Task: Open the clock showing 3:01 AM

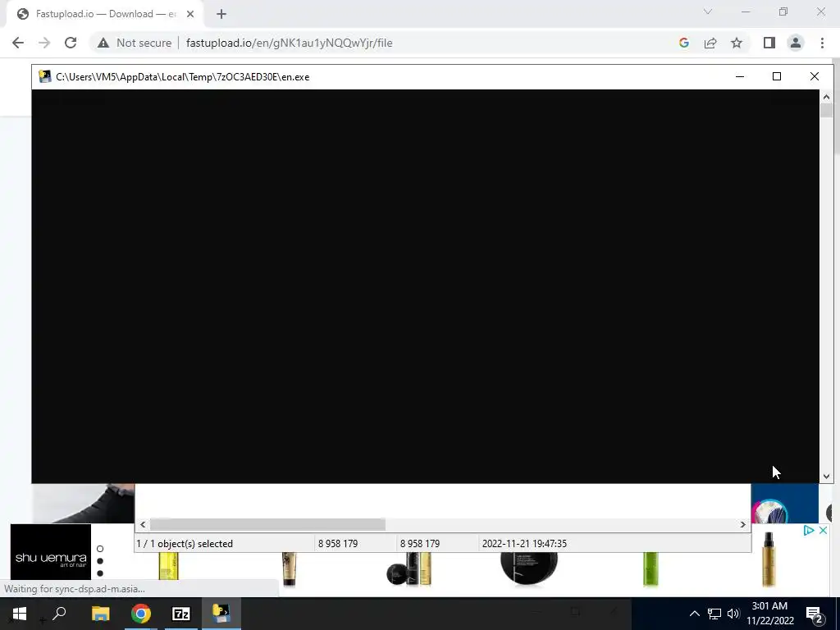Action: point(769,614)
